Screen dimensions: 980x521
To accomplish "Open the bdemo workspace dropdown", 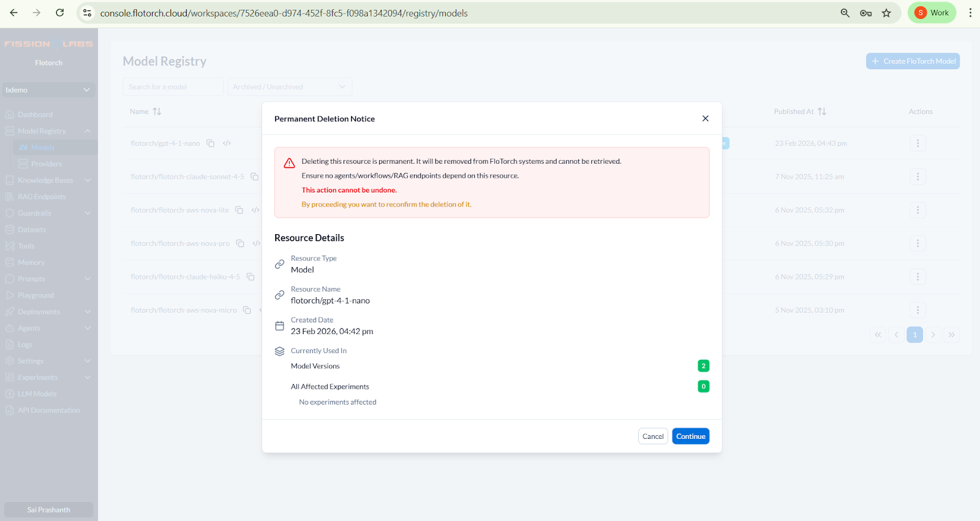I will tap(48, 90).
